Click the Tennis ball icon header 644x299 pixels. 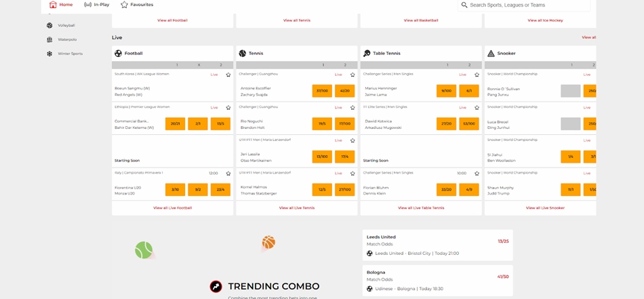point(243,54)
